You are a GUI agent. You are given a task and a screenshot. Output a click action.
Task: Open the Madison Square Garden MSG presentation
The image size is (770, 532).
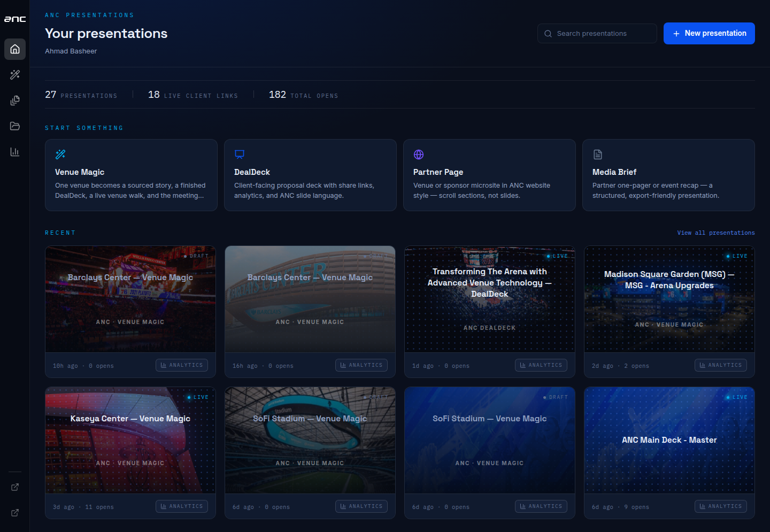tap(669, 299)
